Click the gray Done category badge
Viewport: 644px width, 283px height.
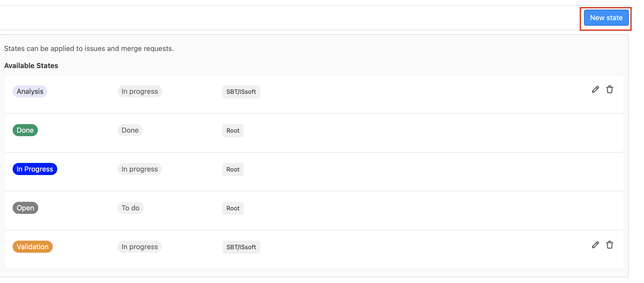point(130,130)
